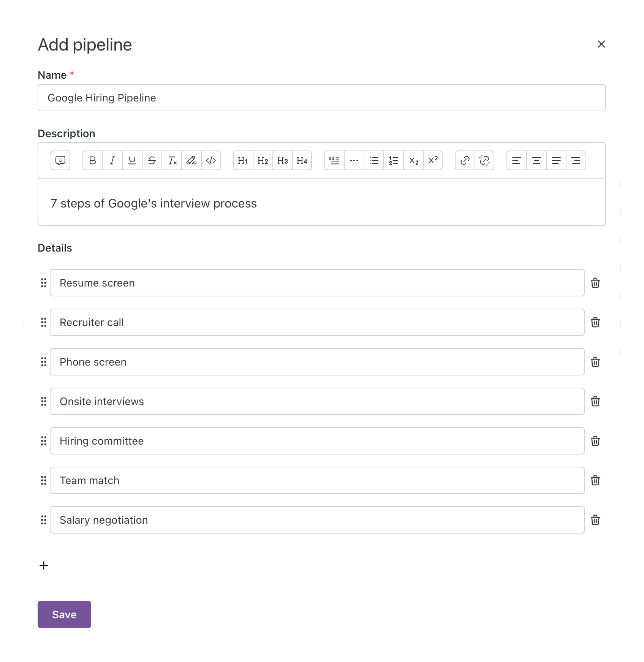The width and height of the screenshot is (644, 662).
Task: Apply superscript formatting
Action: pyautogui.click(x=433, y=160)
